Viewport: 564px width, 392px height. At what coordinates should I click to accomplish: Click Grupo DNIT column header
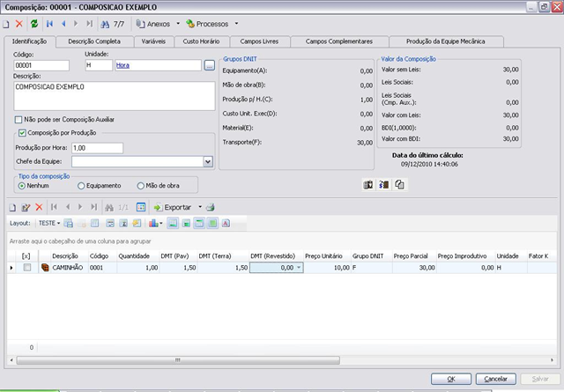368,256
